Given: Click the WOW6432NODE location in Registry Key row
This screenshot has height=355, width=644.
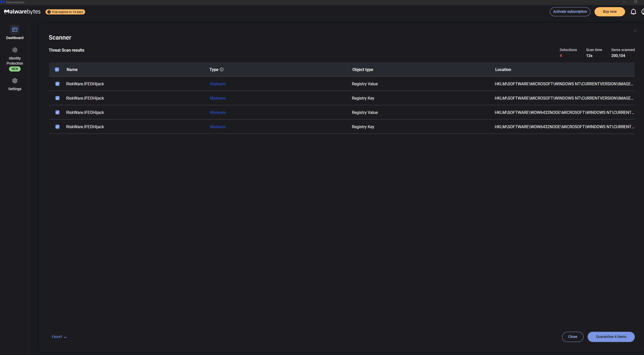Looking at the screenshot, I should click(x=564, y=127).
